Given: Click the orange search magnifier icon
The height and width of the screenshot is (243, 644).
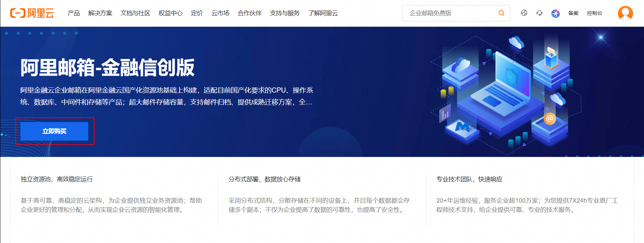Looking at the screenshot, I should (501, 13).
